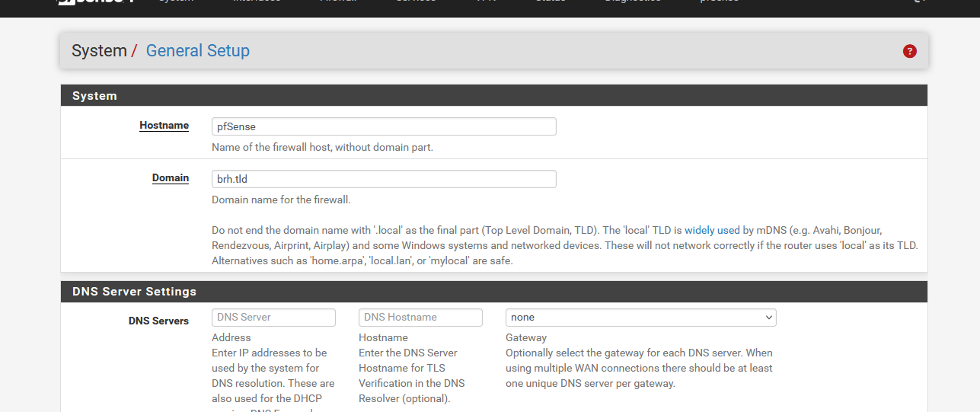Select the DNS Server address input

point(273,318)
